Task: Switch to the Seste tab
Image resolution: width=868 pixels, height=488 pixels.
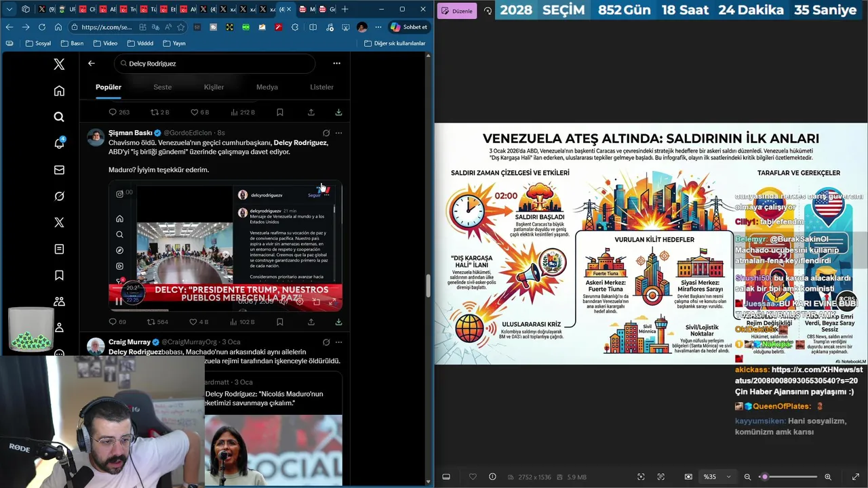Action: point(162,87)
